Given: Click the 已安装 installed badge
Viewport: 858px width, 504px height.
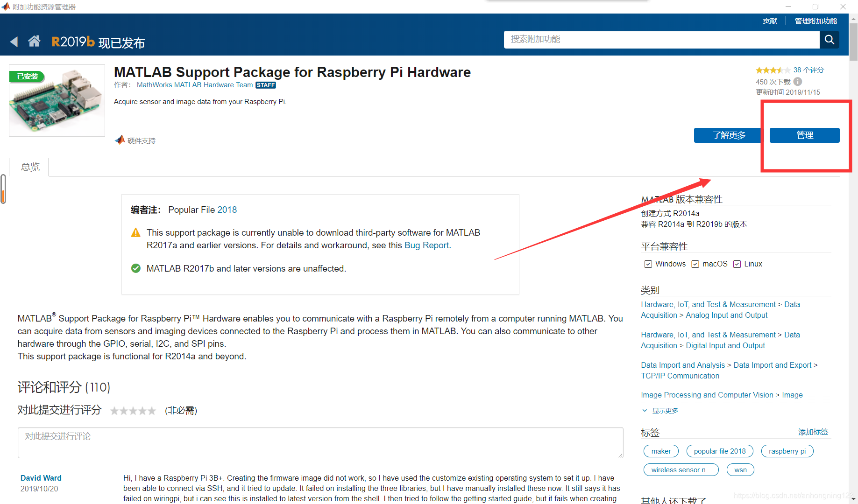Looking at the screenshot, I should click(x=27, y=77).
